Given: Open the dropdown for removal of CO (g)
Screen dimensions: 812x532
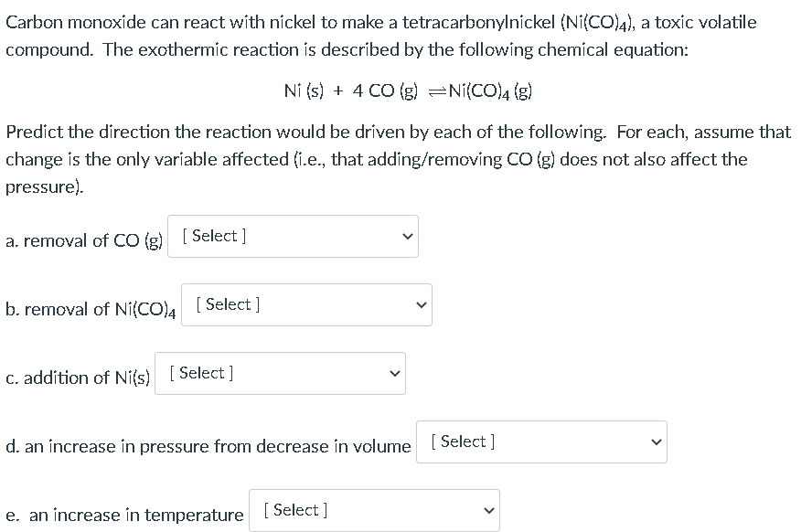Looking at the screenshot, I should click(293, 236).
